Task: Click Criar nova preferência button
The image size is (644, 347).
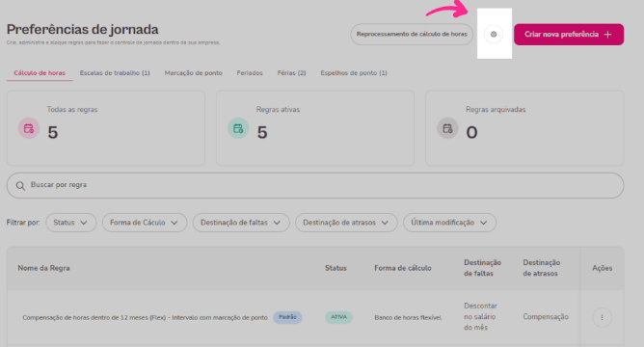Action: 569,35
